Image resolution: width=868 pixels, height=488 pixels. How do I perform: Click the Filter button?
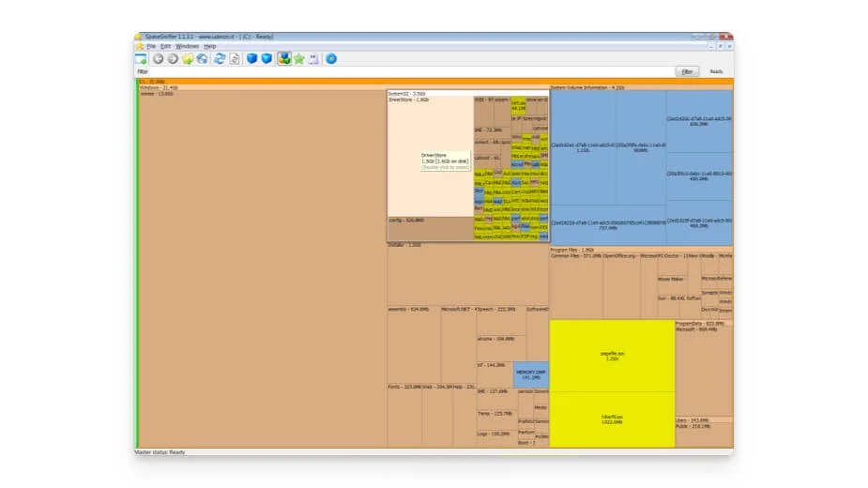687,71
